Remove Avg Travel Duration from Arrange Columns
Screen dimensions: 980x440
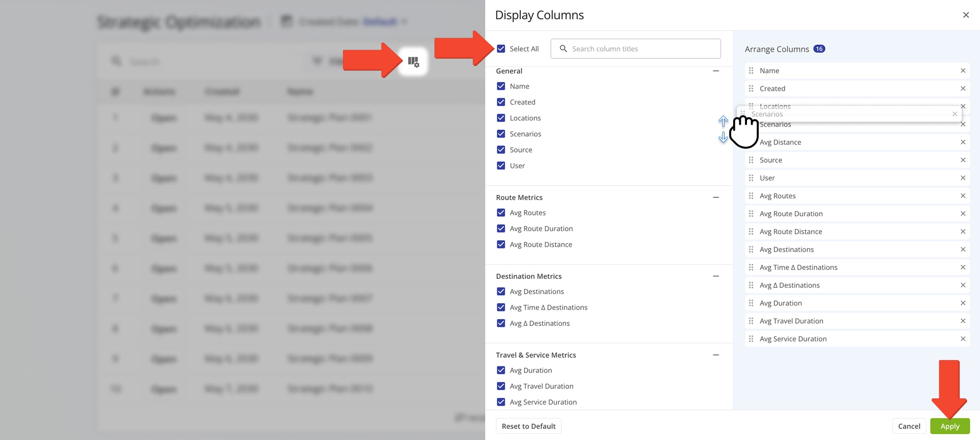(x=963, y=321)
